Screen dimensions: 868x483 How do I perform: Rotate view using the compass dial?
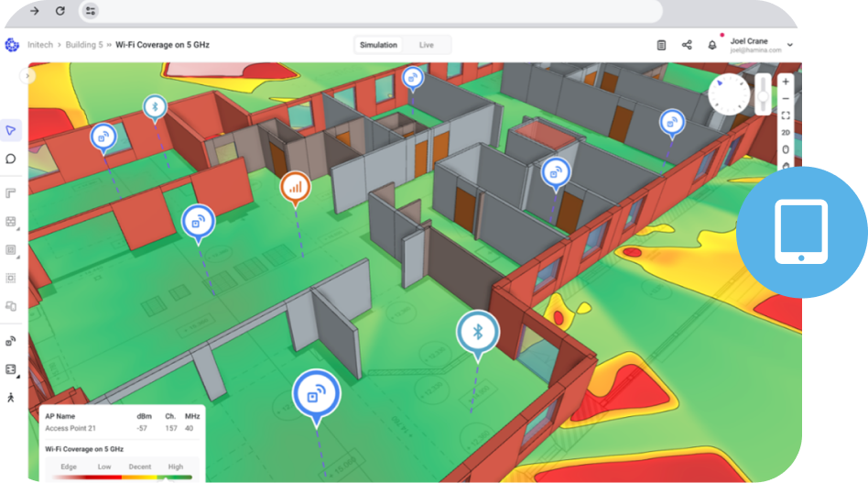(729, 94)
